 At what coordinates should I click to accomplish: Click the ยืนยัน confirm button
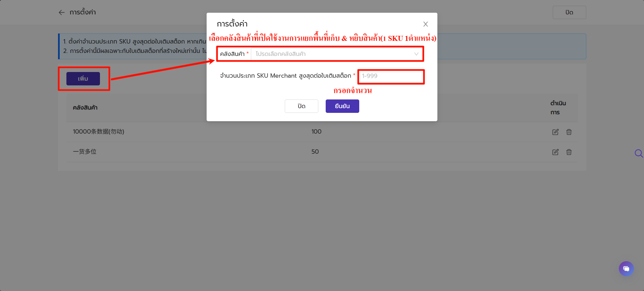(342, 106)
